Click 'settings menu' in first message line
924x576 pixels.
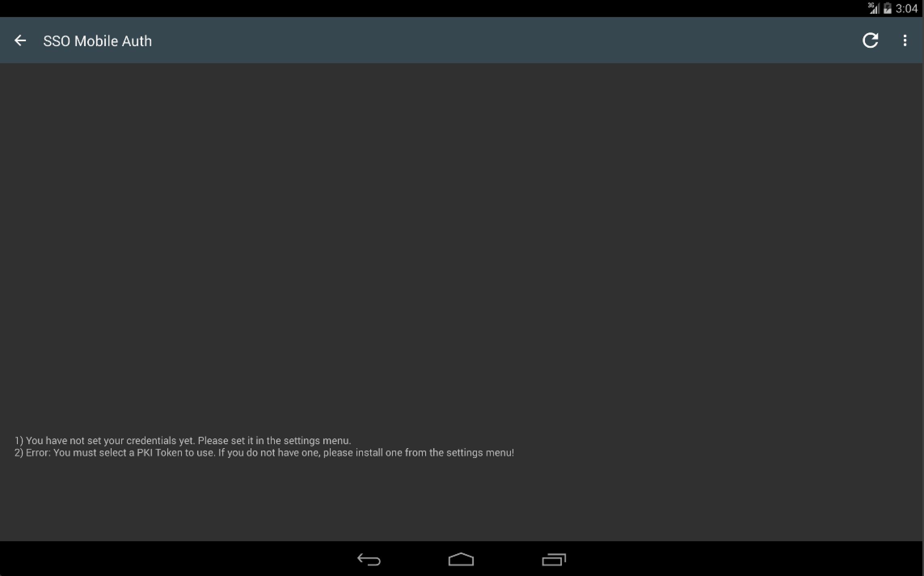(317, 440)
